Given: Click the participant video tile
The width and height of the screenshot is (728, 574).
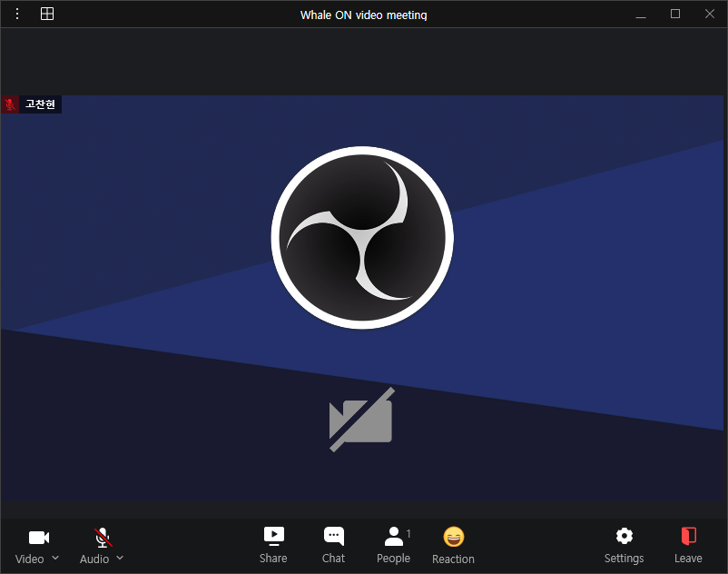Looking at the screenshot, I should (362, 298).
